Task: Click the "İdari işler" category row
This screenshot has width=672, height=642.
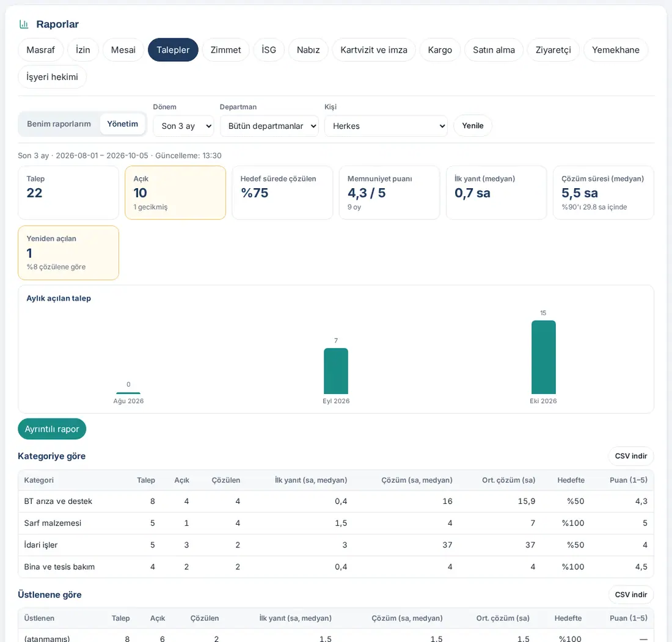Action: (336, 545)
